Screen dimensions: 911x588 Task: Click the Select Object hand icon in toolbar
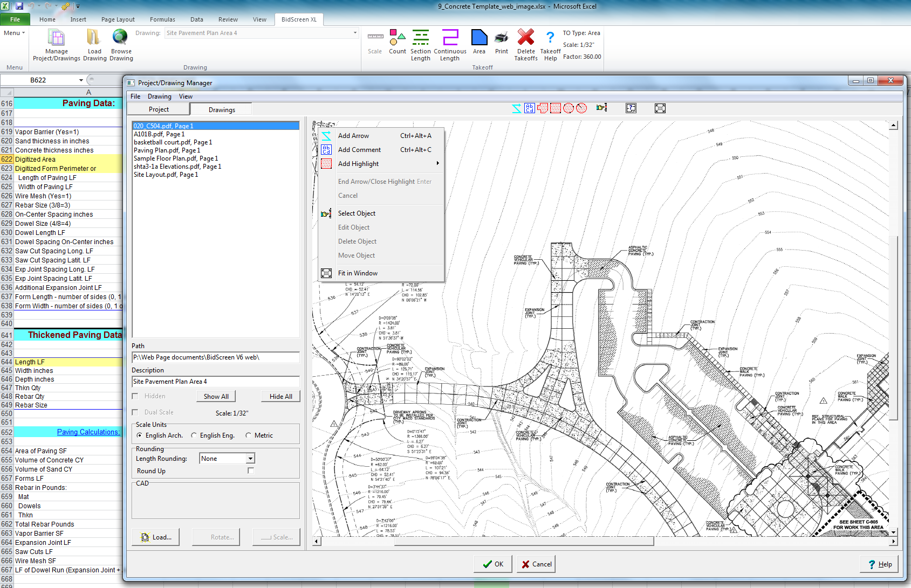click(601, 108)
